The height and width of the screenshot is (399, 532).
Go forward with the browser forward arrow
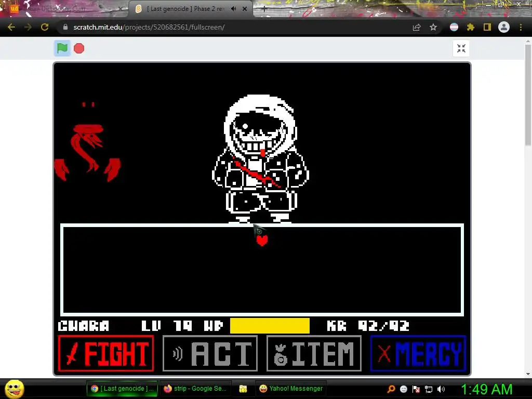pos(28,27)
